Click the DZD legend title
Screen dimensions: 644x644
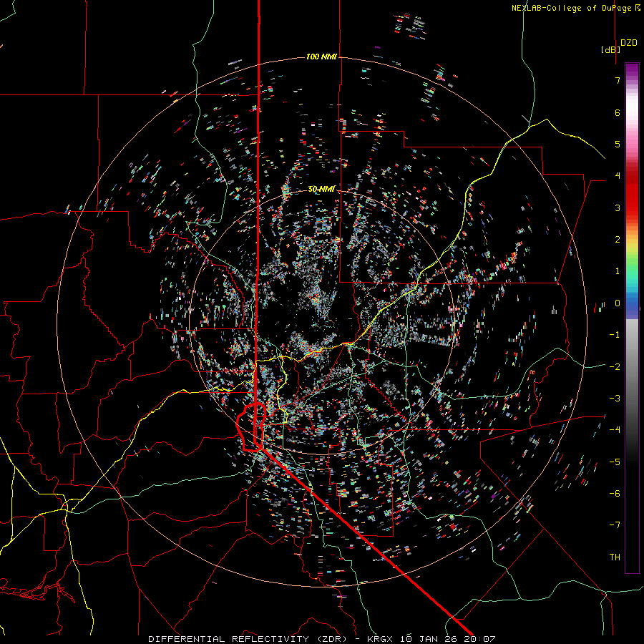[x=629, y=43]
